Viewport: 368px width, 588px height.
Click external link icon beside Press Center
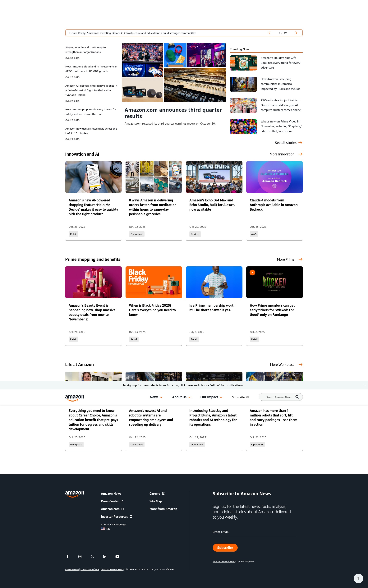122,501
